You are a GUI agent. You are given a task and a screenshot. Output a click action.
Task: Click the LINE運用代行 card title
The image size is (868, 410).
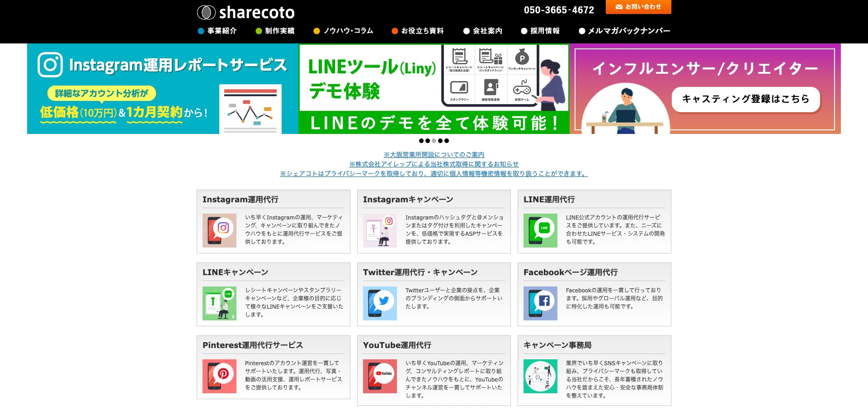pos(549,200)
